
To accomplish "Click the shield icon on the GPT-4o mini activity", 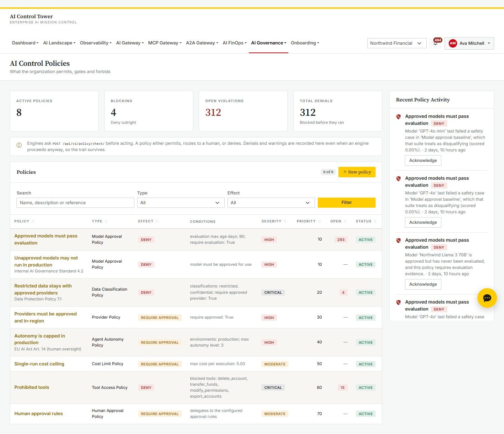I will [x=398, y=117].
